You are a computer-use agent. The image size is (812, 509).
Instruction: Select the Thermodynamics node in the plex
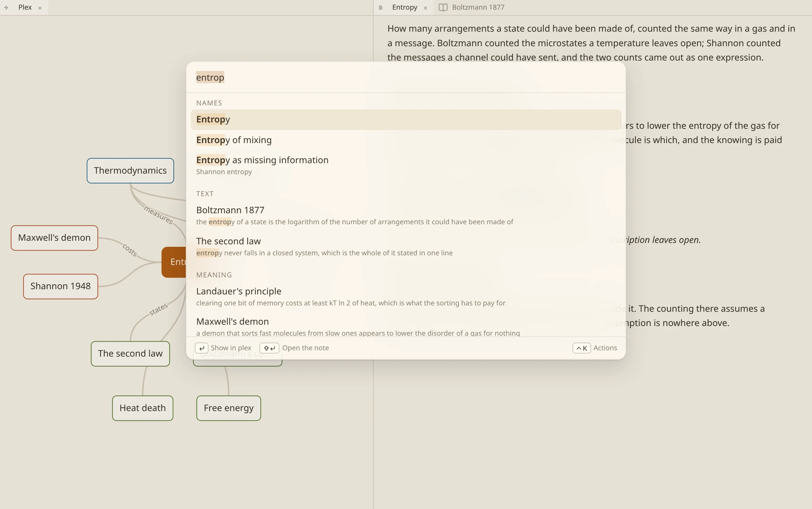pos(130,171)
